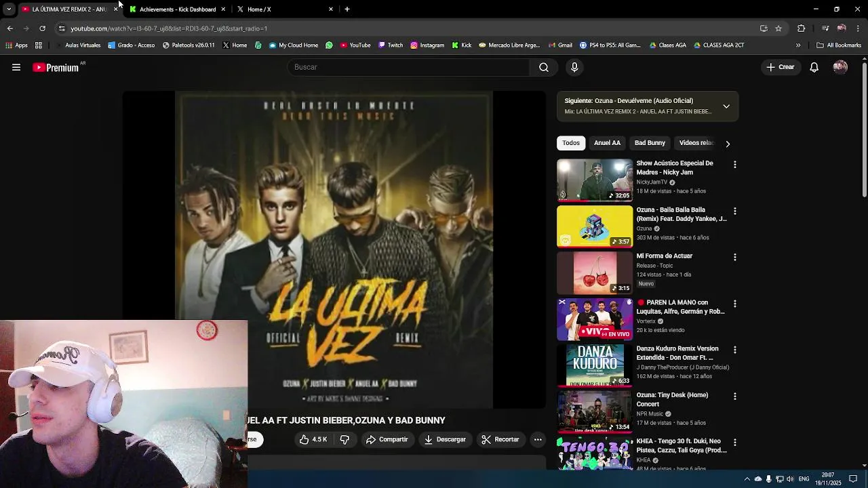This screenshot has width=868, height=488.
Task: Open the OneDrive cloud tray icon
Action: pyautogui.click(x=758, y=479)
